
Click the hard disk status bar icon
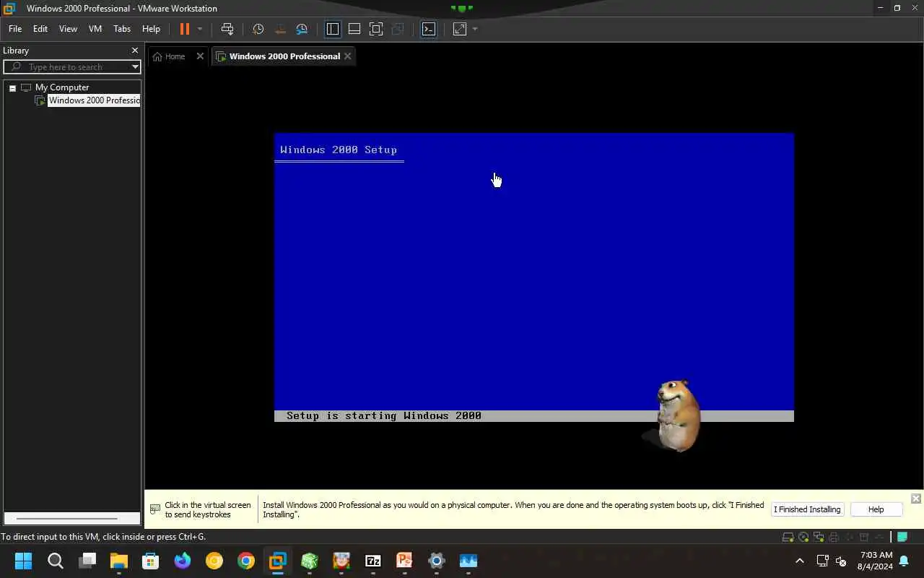tap(789, 537)
